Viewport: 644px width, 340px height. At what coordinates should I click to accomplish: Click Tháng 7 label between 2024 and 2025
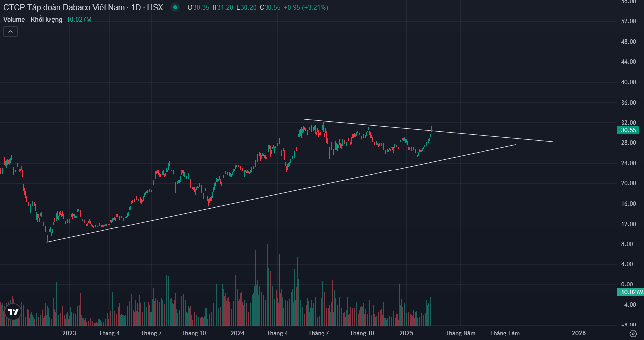point(319,333)
